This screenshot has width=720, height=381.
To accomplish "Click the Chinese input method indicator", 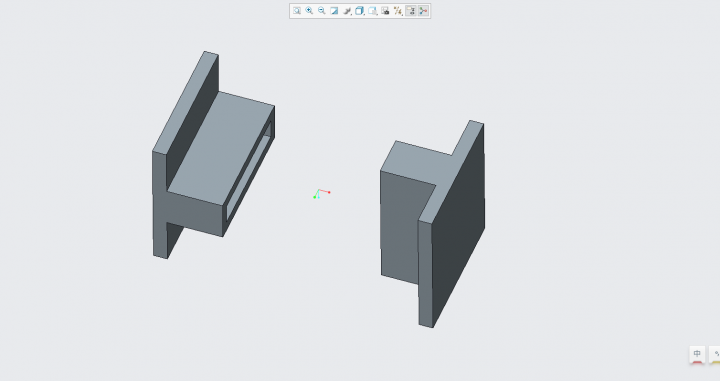I will tap(697, 354).
